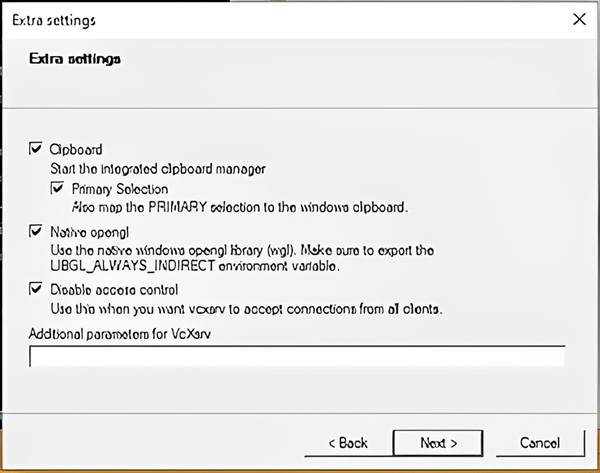The height and width of the screenshot is (473, 600).
Task: Focus the Additional parameters for VcXsrv field
Action: coord(297,356)
